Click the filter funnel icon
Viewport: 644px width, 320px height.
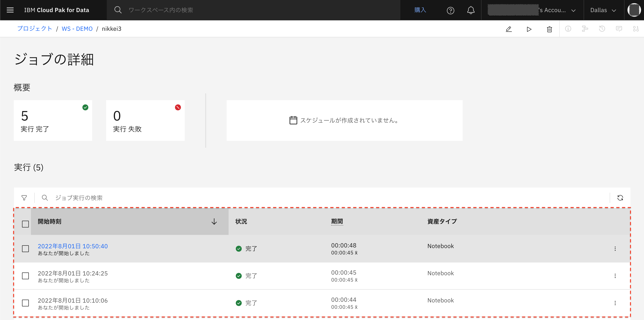point(24,198)
